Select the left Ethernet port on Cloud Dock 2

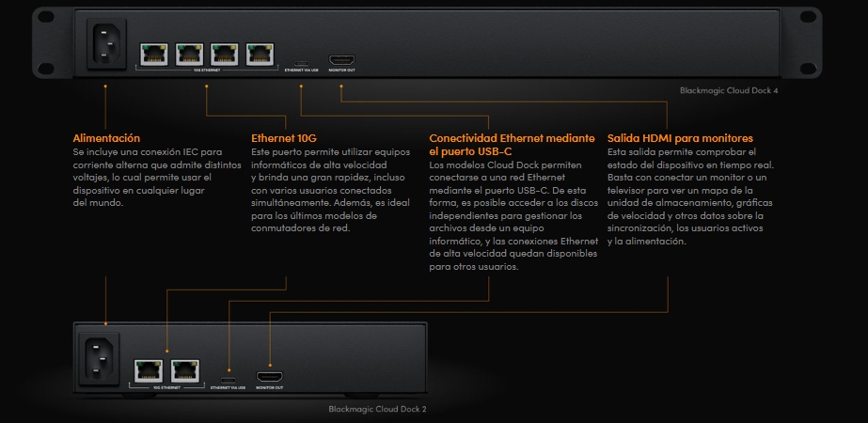[x=149, y=368]
